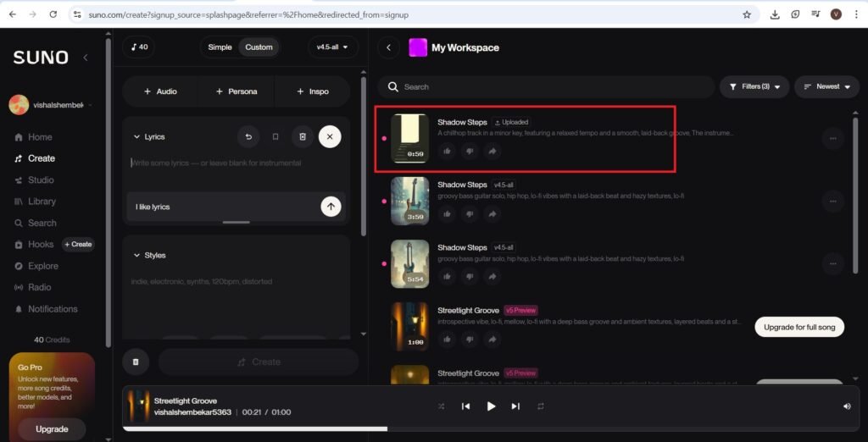Share the uploaded Shadow Steps track
Screen dimensions: 868x442
pyautogui.click(x=492, y=151)
